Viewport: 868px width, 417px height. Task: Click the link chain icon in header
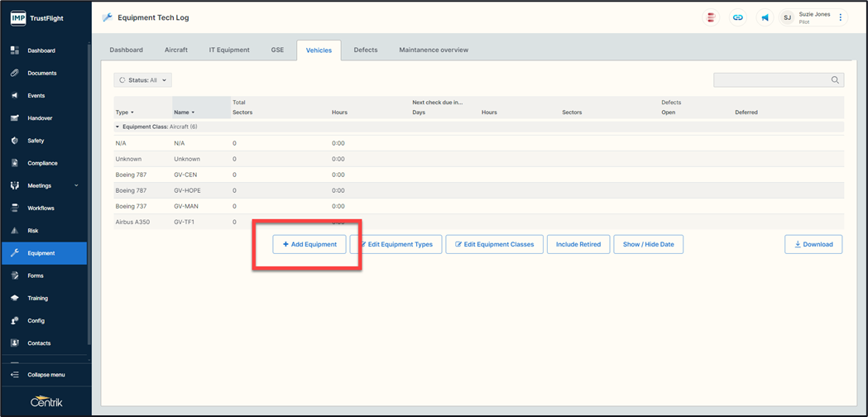pos(737,17)
